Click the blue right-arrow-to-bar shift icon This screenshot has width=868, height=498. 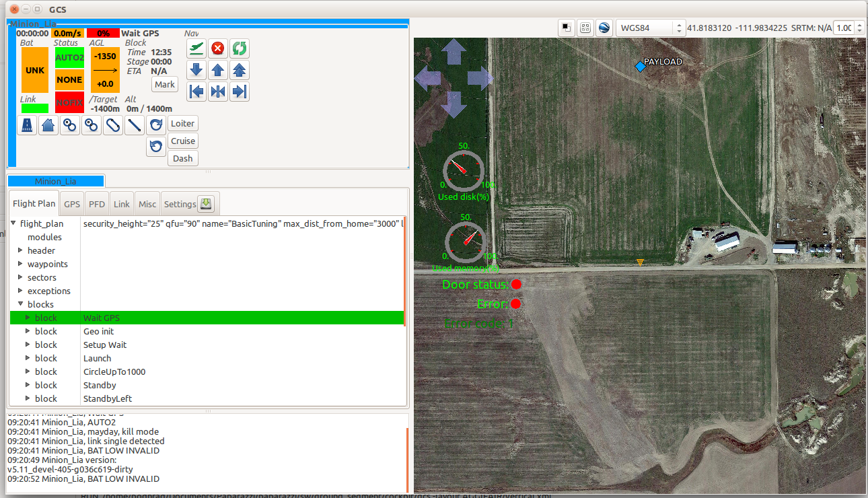point(239,92)
